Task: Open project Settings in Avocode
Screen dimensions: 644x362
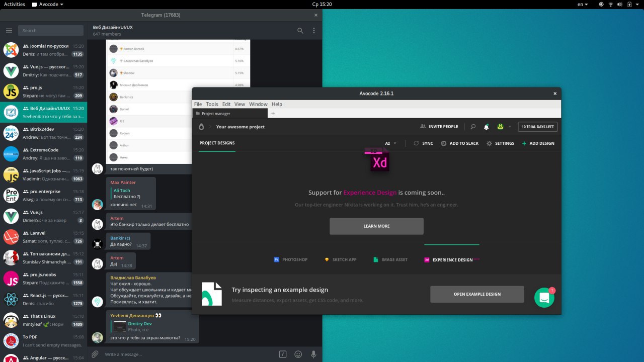Action: click(x=500, y=143)
